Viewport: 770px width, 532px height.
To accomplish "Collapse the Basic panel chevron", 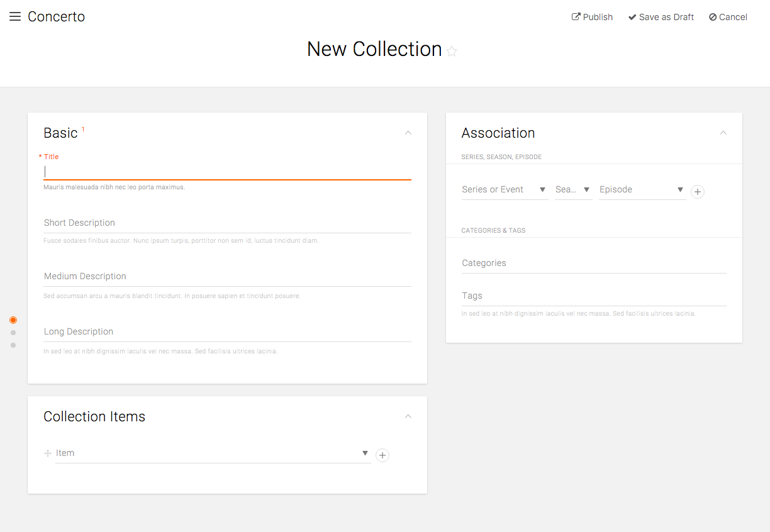I will [x=408, y=133].
